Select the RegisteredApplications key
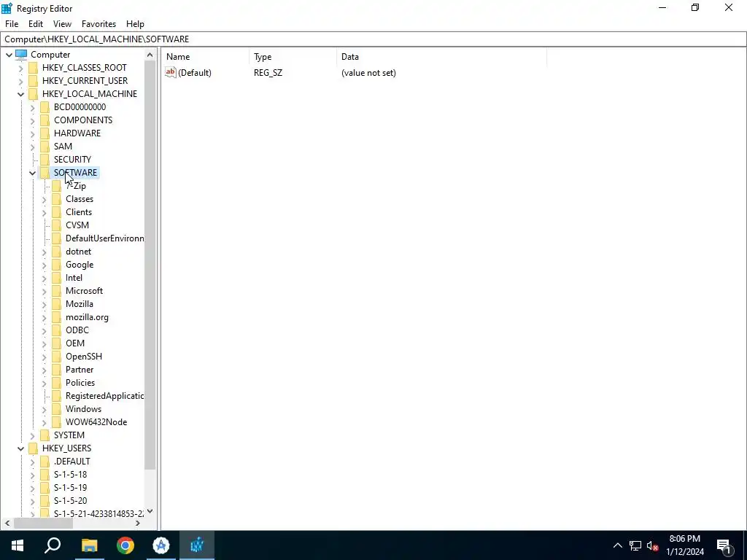Image resolution: width=747 pixels, height=560 pixels. coord(105,396)
